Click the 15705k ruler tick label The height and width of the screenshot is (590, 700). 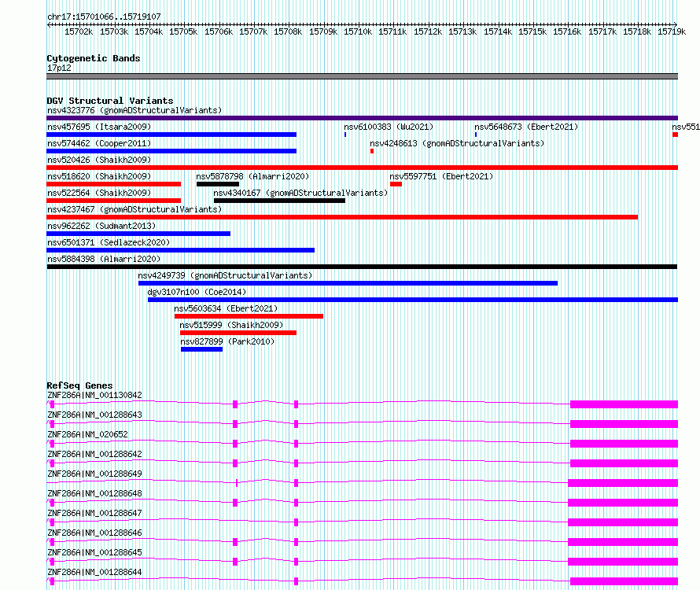[x=183, y=31]
